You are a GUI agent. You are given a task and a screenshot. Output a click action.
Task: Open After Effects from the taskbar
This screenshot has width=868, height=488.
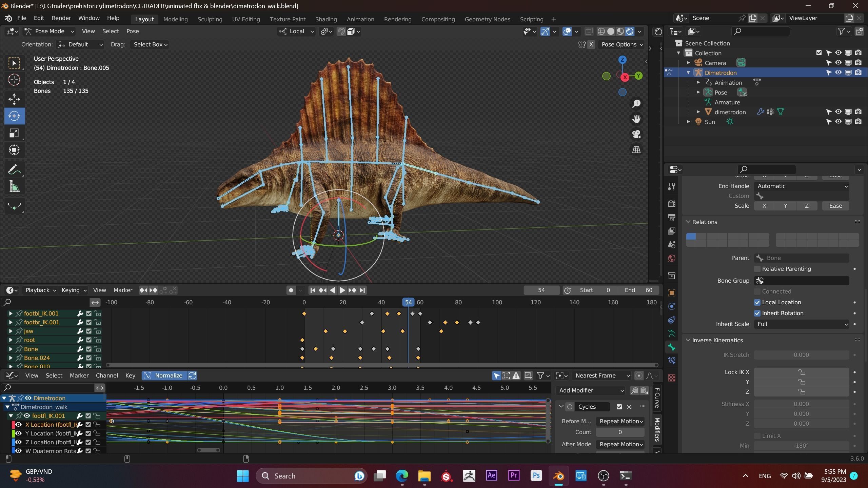491,475
